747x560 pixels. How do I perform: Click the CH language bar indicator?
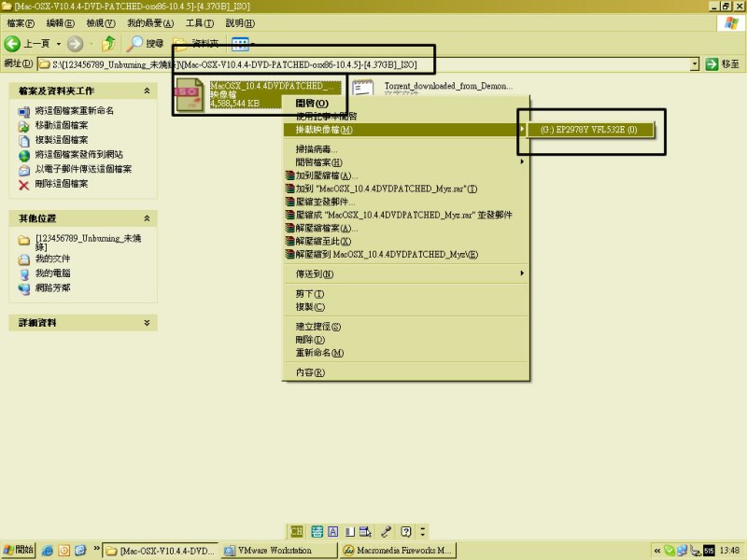[296, 531]
